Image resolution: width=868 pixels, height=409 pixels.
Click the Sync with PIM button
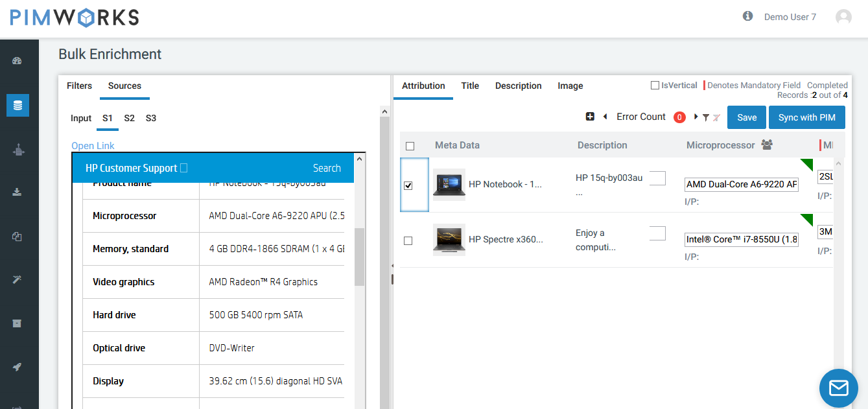[x=807, y=117]
